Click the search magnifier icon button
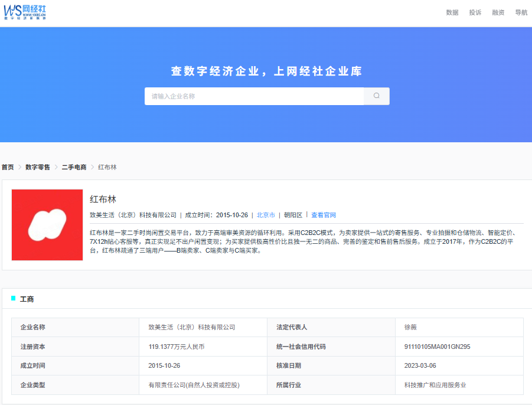The image size is (532, 405). pyautogui.click(x=377, y=96)
